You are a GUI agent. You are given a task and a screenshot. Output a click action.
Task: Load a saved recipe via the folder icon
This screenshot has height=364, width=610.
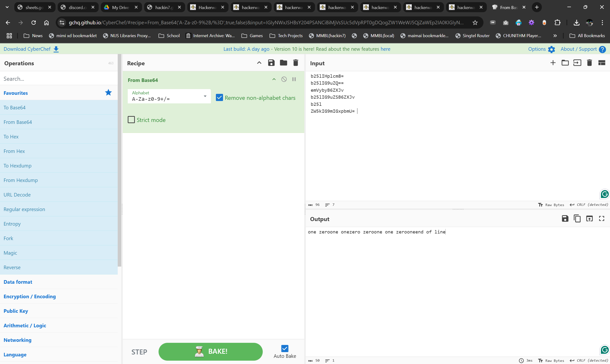[x=283, y=63]
